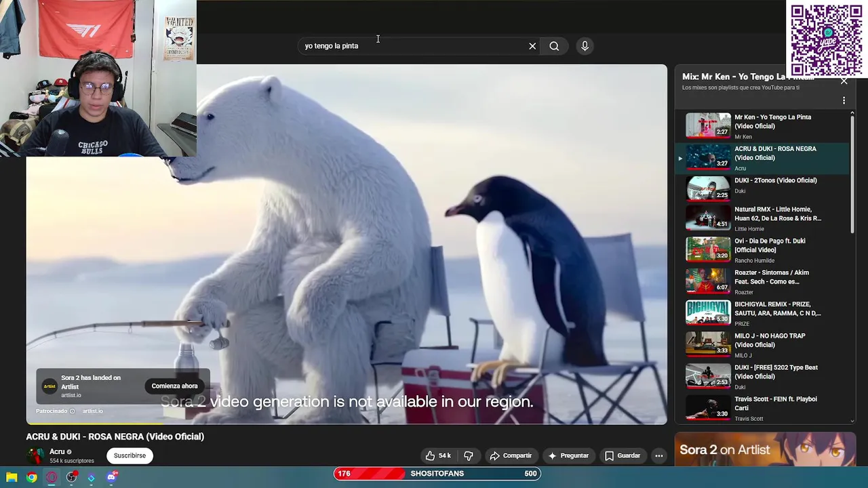
Task: Click the video title ACRU & DUKI - ROSA NEGRA
Action: point(115,436)
